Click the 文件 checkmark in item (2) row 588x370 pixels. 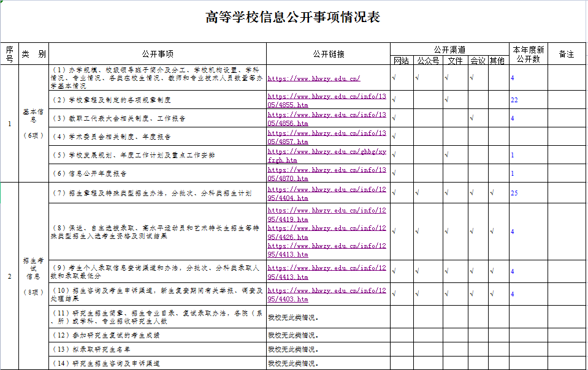(447, 99)
